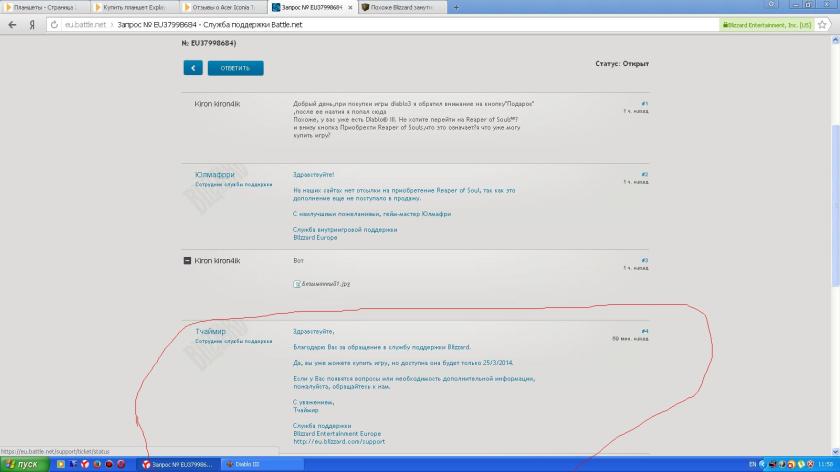840x472 pixels.
Task: Open the Yandex 'Я' home button
Action: tap(32, 25)
